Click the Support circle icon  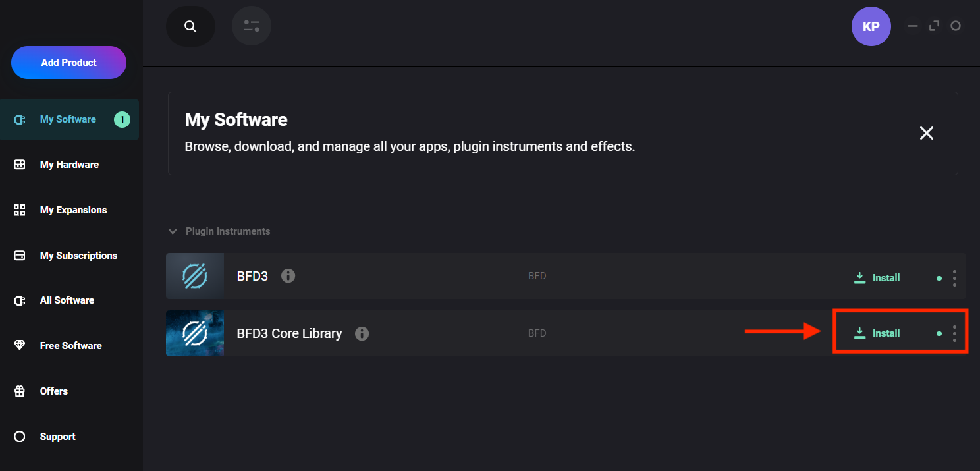[20, 437]
